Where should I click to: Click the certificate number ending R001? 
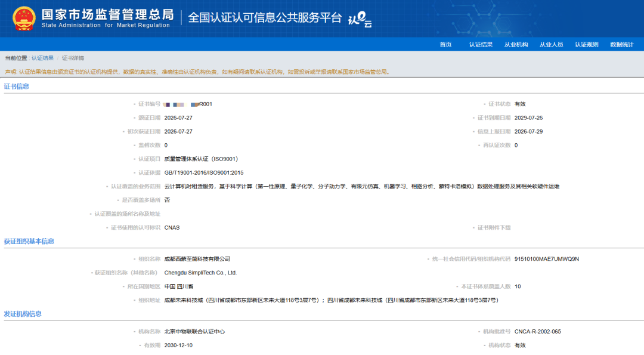coord(188,104)
